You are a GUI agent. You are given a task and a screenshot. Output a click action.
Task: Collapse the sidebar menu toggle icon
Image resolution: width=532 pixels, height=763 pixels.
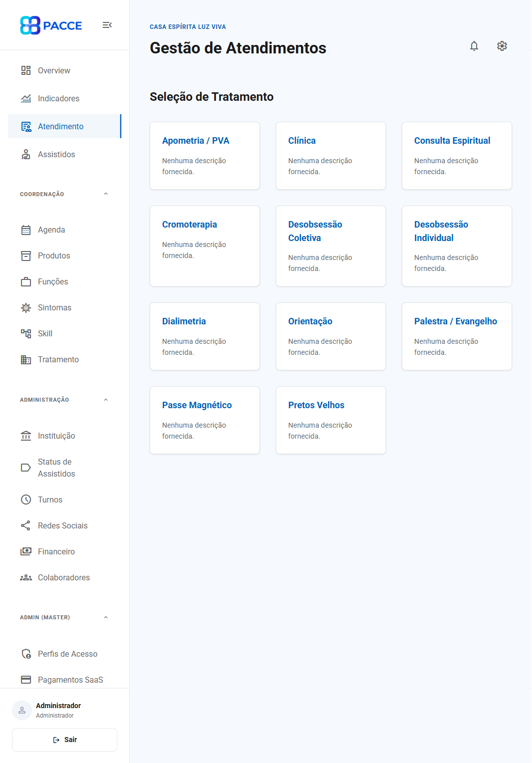tap(107, 25)
